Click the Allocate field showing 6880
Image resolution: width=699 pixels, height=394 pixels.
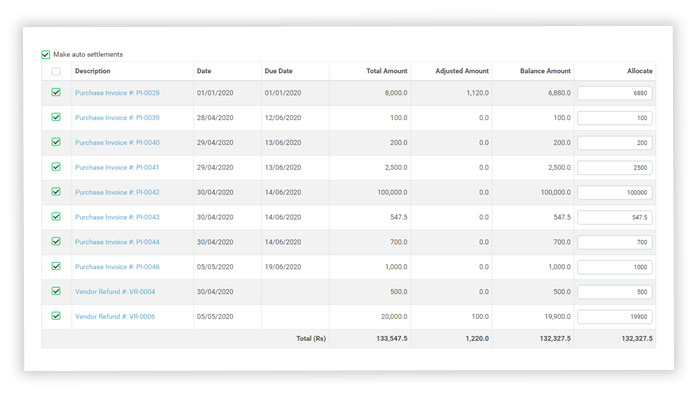coord(615,93)
